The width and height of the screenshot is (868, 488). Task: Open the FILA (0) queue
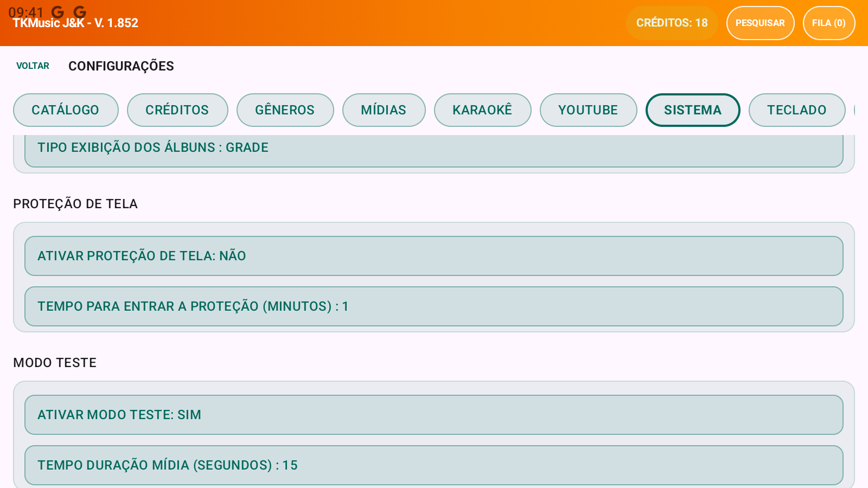pyautogui.click(x=829, y=23)
